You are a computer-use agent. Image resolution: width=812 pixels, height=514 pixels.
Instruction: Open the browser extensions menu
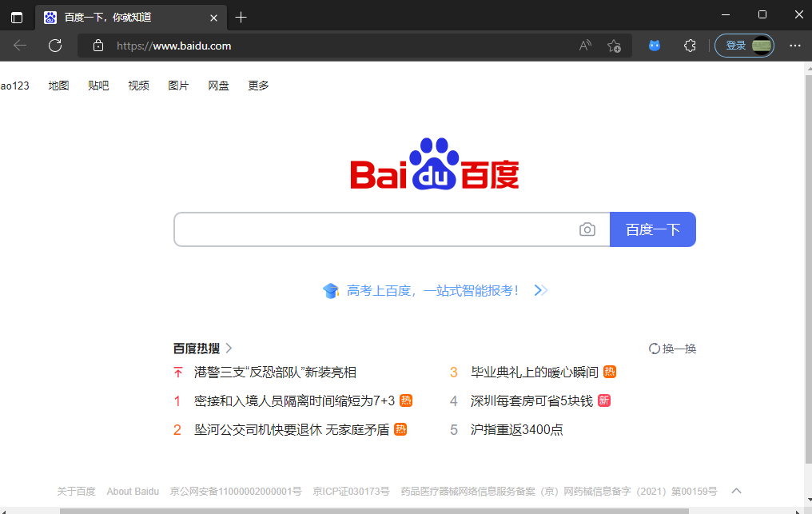point(690,46)
